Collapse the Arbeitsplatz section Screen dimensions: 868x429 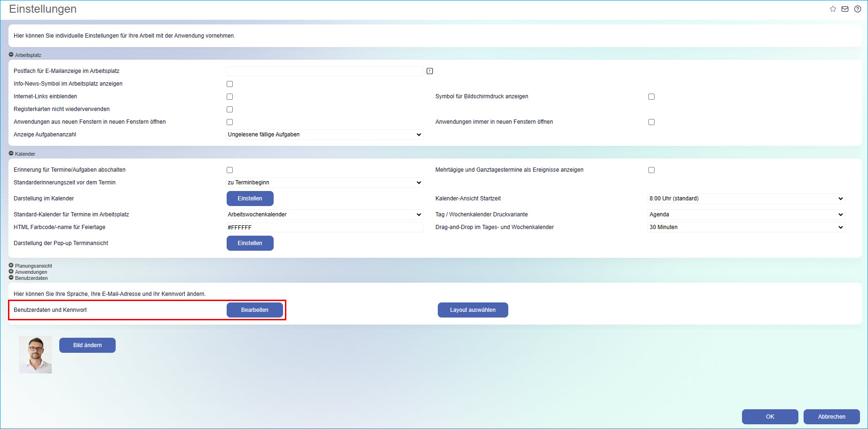point(11,55)
